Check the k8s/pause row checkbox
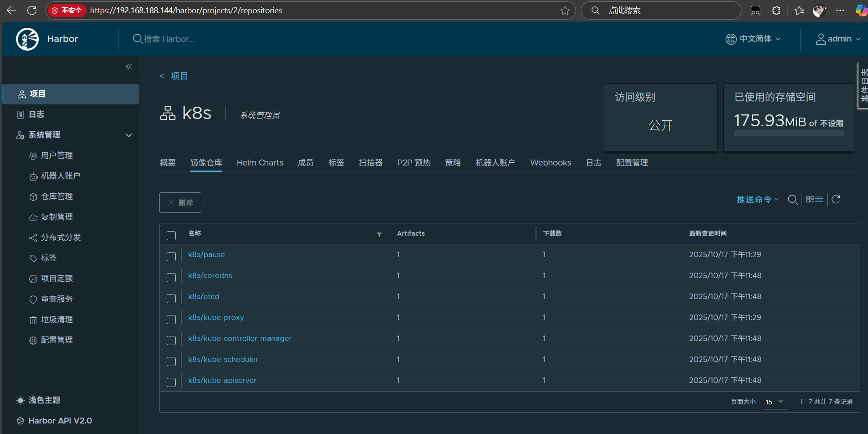 click(171, 257)
